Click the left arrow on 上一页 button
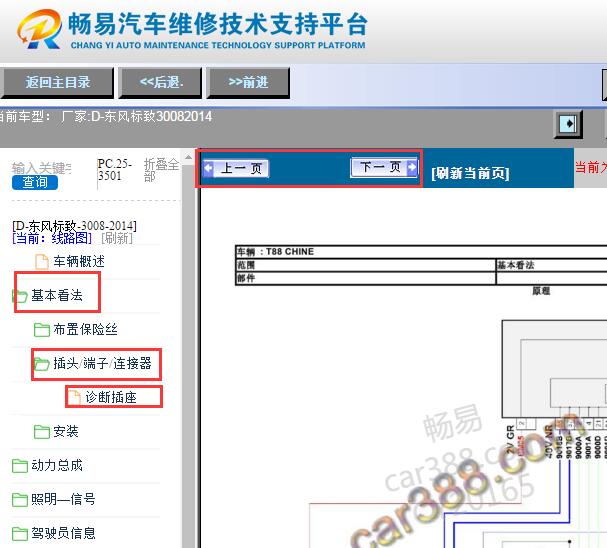 click(208, 168)
